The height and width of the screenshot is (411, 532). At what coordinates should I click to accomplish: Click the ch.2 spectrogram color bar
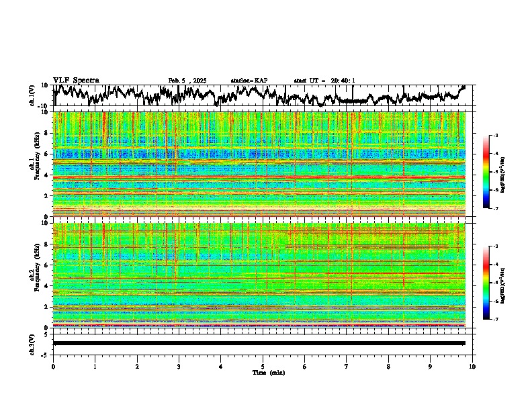486,283
